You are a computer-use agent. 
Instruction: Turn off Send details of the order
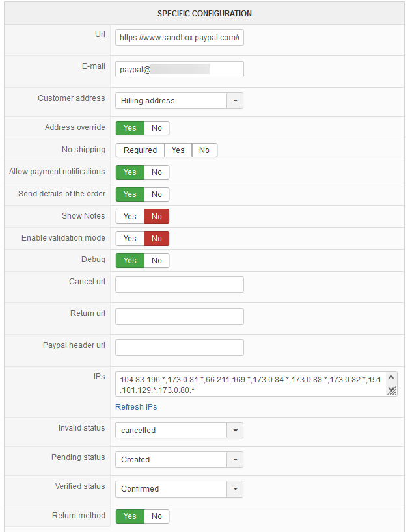[156, 194]
